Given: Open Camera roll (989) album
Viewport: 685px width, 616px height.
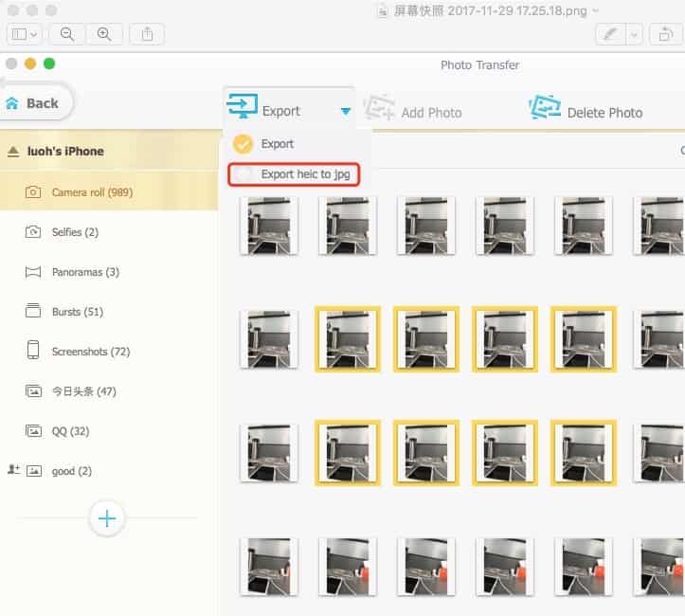Looking at the screenshot, I should click(109, 190).
